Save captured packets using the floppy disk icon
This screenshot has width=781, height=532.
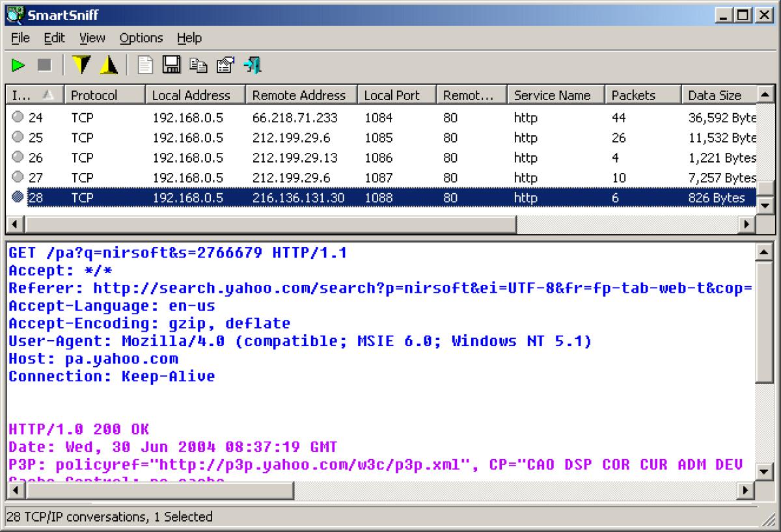pyautogui.click(x=171, y=65)
